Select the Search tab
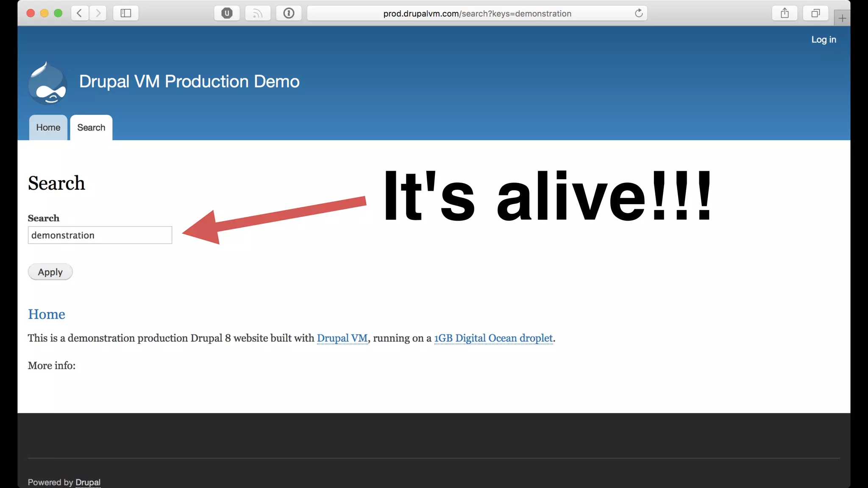Viewport: 868px width, 488px height. point(91,128)
